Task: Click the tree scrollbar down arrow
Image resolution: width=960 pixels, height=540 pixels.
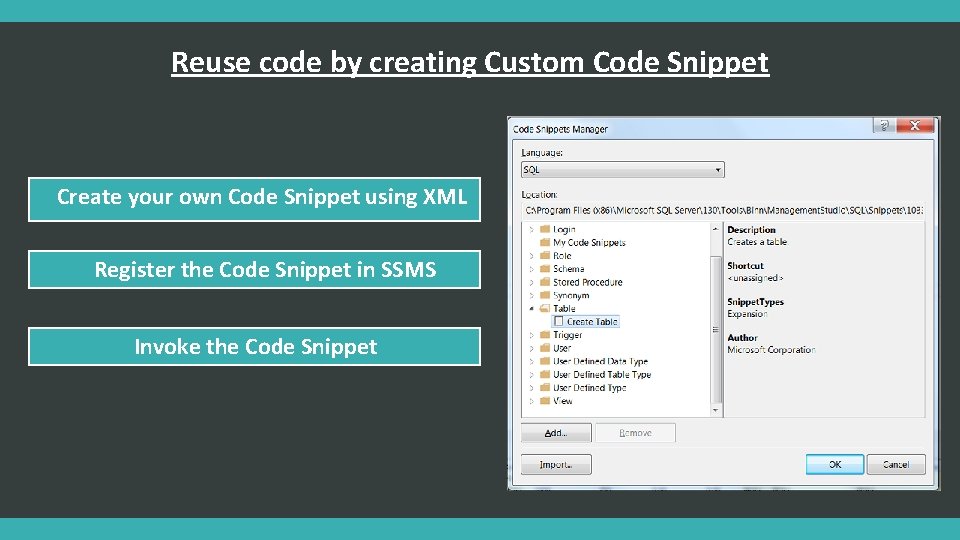Action: pyautogui.click(x=715, y=410)
